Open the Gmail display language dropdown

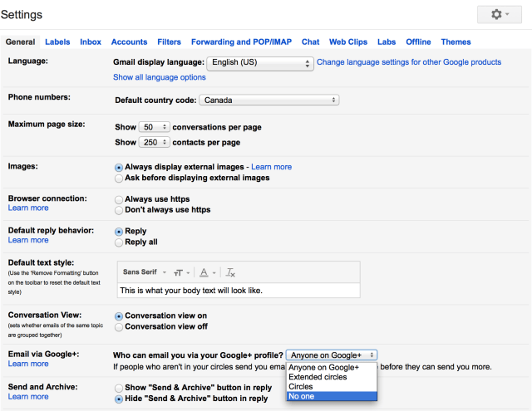coord(260,63)
